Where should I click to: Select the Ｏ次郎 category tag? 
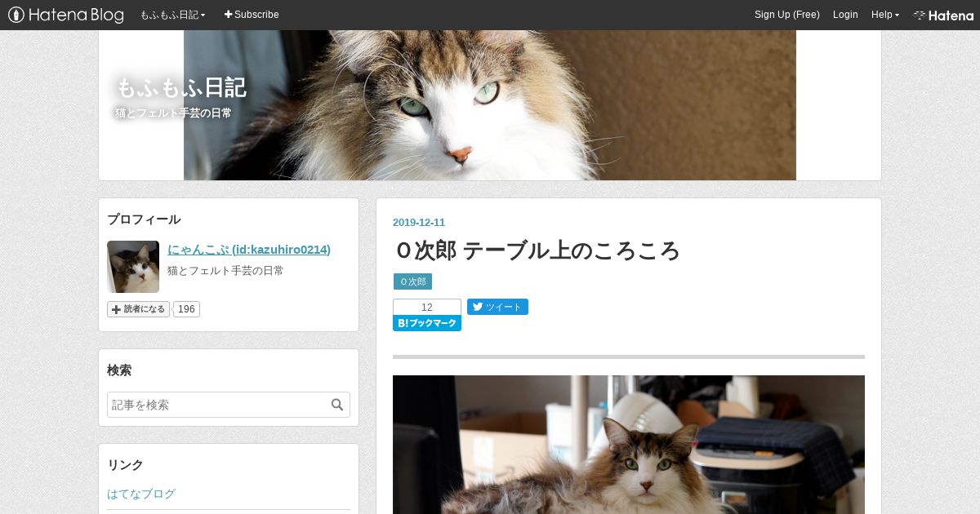(x=412, y=281)
